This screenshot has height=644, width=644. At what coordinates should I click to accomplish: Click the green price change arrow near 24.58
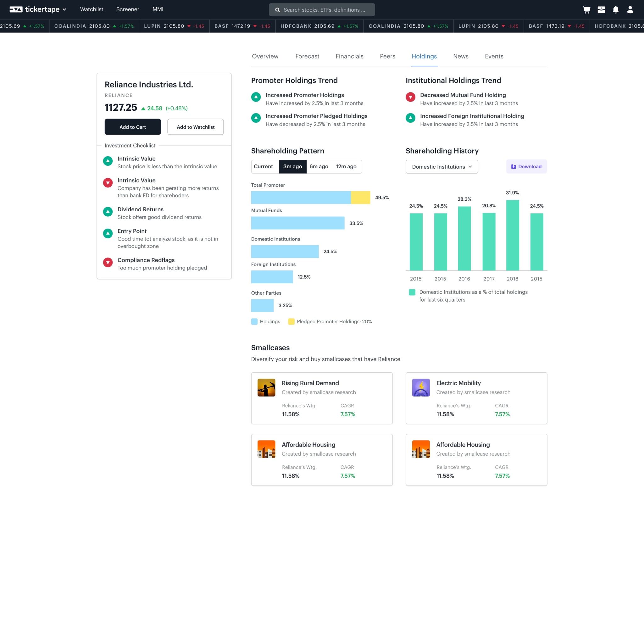(143, 109)
